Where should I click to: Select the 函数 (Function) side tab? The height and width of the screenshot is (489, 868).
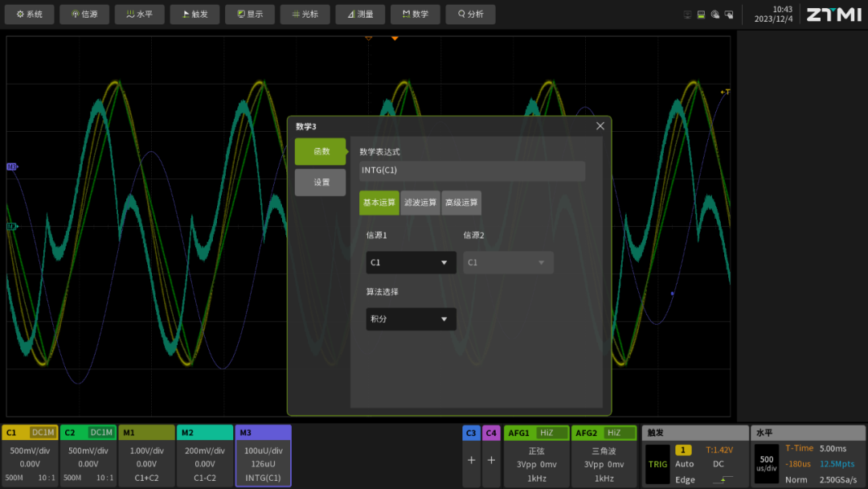[321, 151]
